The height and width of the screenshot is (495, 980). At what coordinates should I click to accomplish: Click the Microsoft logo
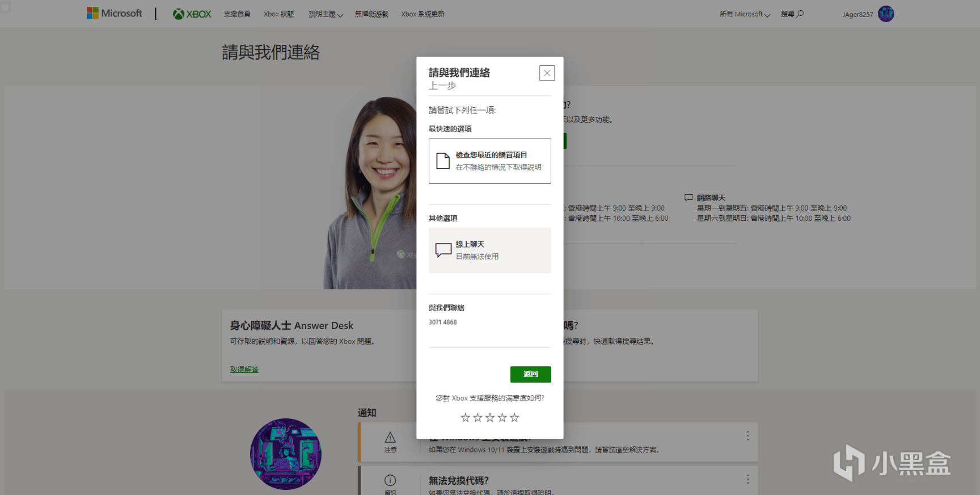coord(114,13)
